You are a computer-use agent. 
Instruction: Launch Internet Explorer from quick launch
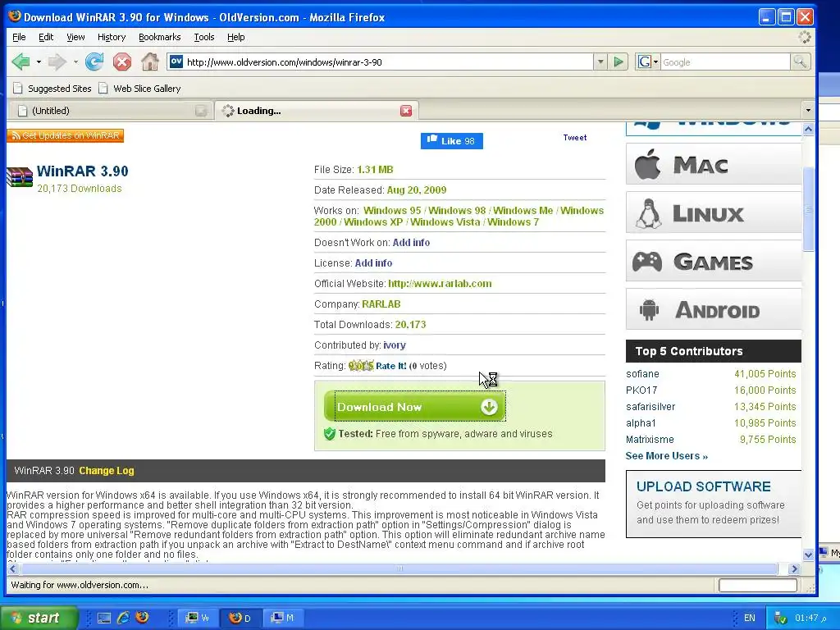(123, 618)
